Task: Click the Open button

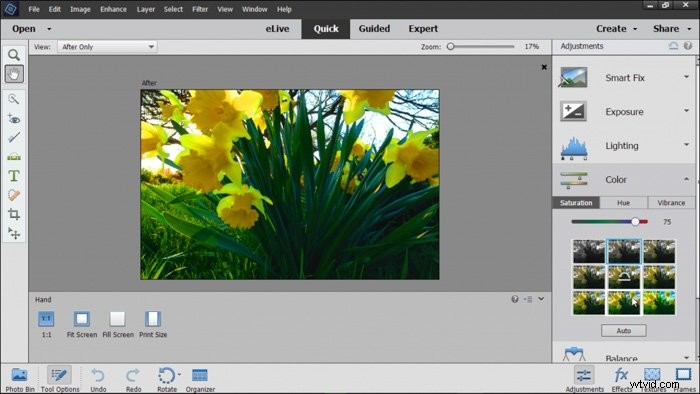Action: 24,29
